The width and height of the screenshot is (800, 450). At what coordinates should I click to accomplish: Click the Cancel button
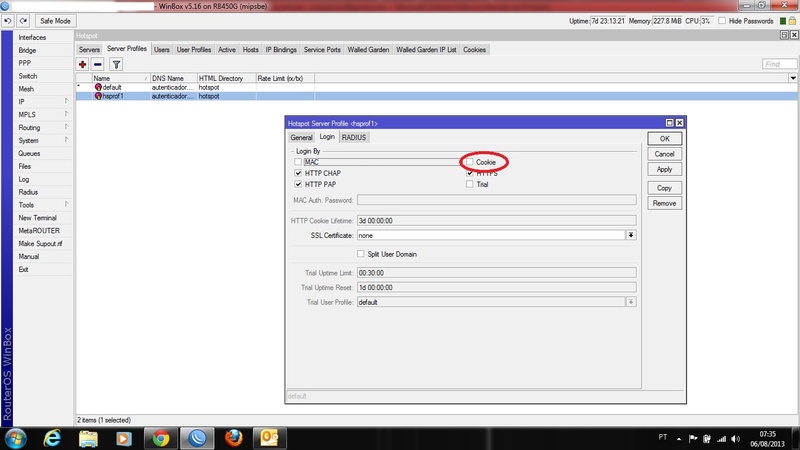(664, 154)
